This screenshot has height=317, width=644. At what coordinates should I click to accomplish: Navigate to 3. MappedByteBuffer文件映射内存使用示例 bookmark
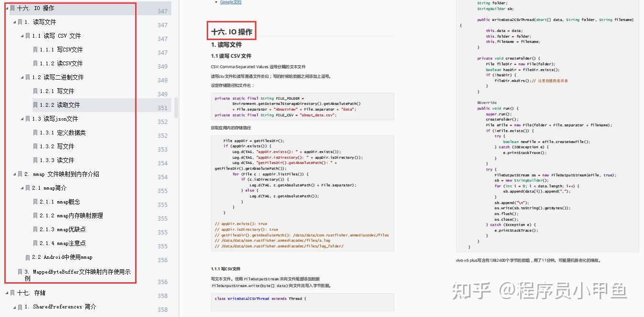pos(77,275)
